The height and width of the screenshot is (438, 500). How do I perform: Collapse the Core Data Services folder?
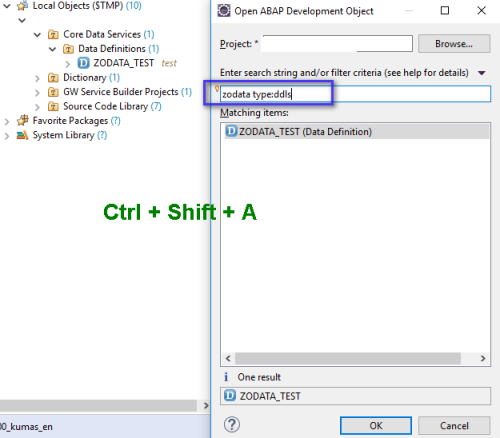coord(37,35)
